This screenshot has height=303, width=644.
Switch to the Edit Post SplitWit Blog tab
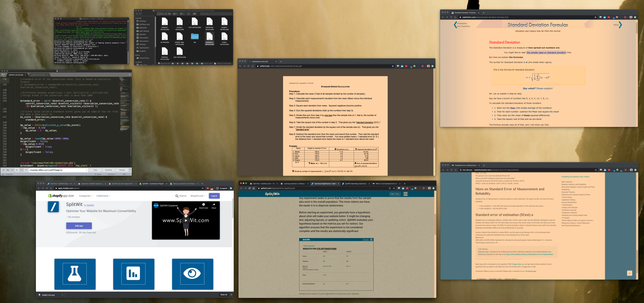[61, 184]
